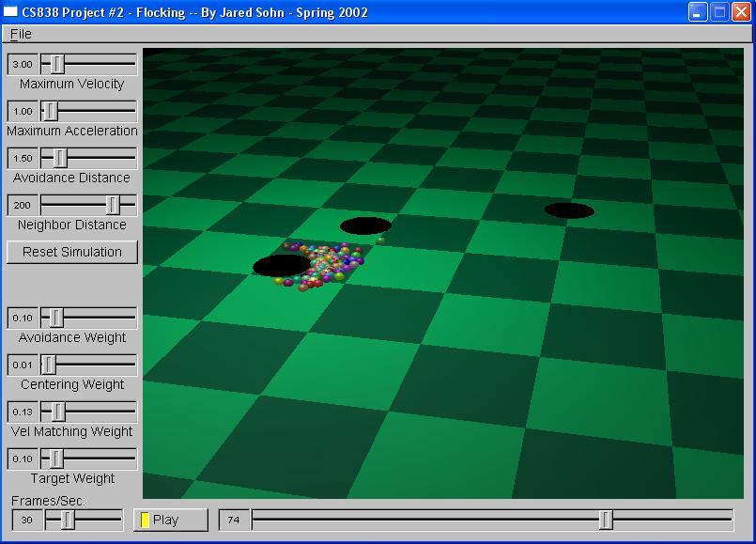
Task: Click the Vel Matching Weight field 0.13
Action: [23, 412]
